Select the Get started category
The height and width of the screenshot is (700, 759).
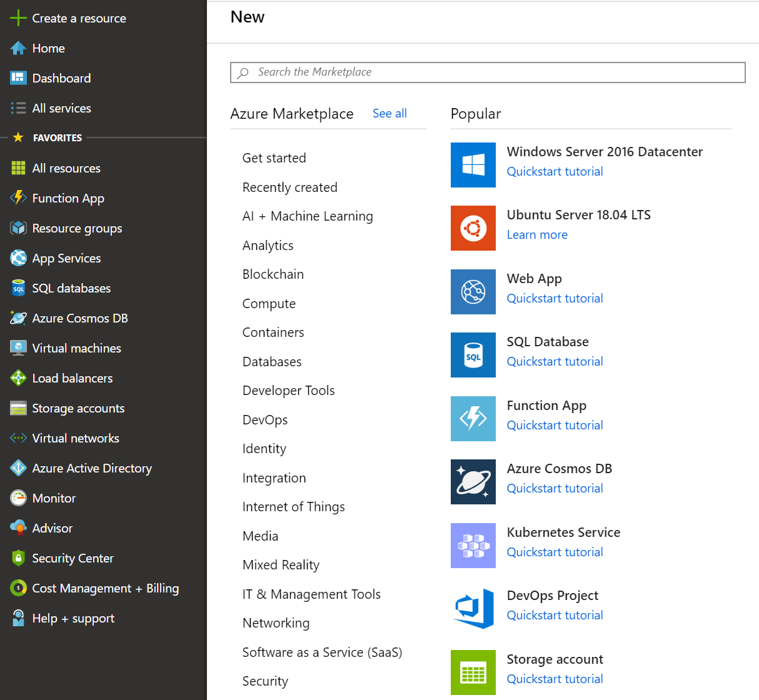click(x=274, y=158)
